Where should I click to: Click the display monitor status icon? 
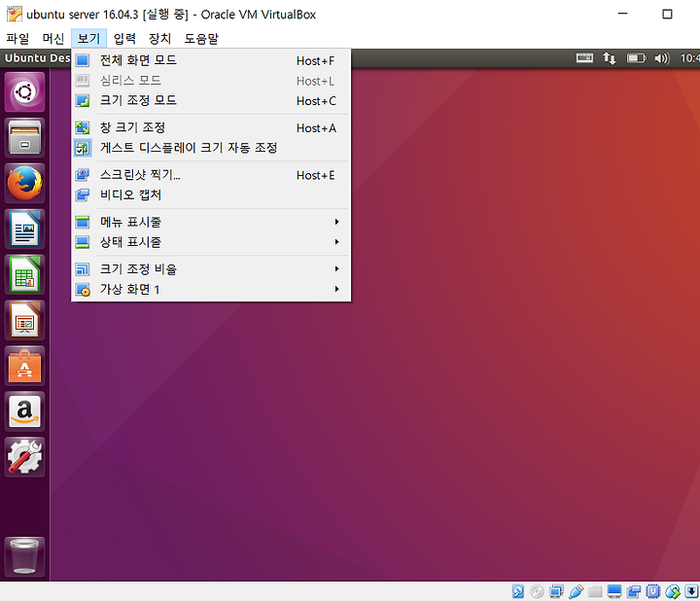[614, 591]
